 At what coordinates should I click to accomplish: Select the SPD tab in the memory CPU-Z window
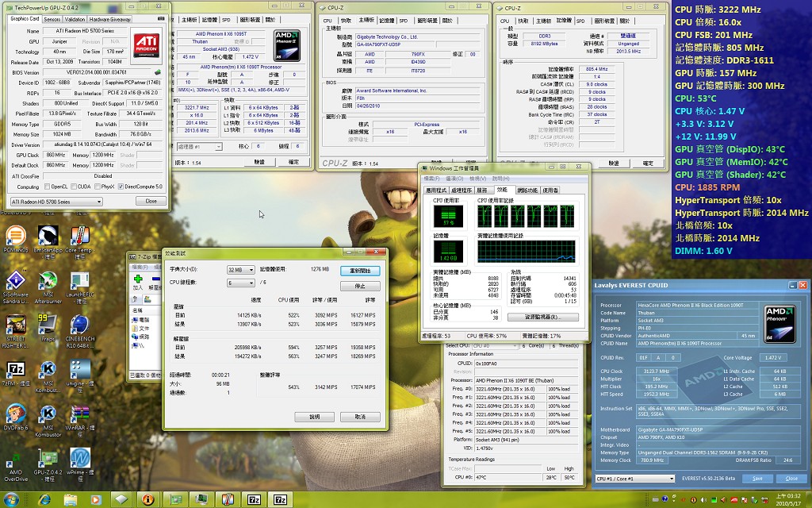point(580,21)
